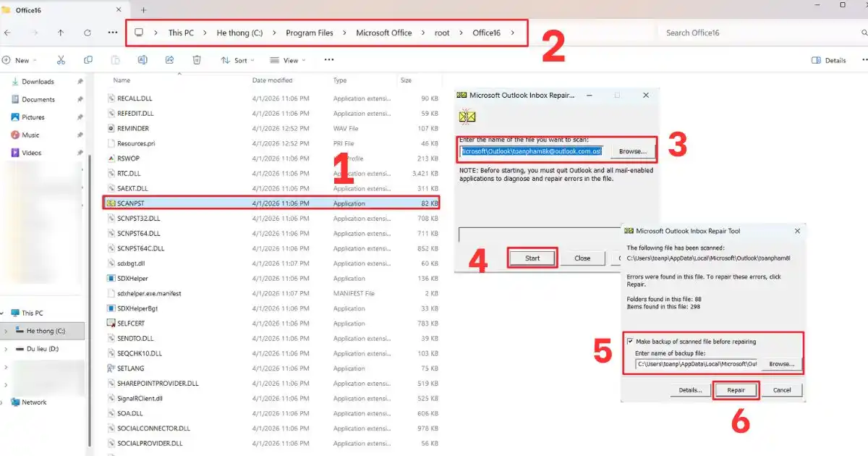The width and height of the screenshot is (868, 456).
Task: Click the Network icon in sidebar
Action: pos(15,402)
